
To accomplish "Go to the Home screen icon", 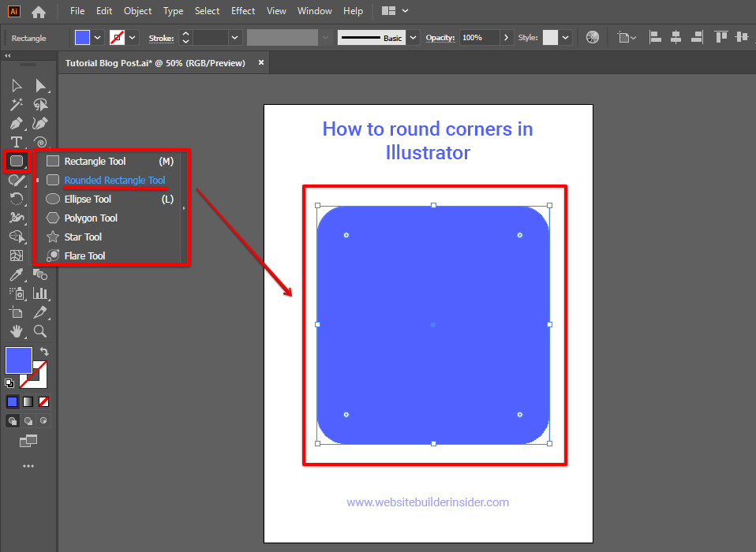I will tap(38, 12).
